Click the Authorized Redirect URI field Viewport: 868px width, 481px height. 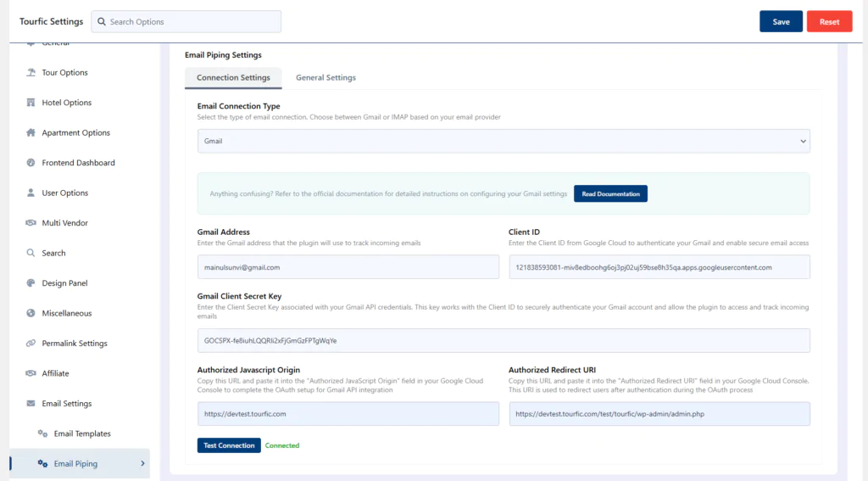tap(659, 414)
